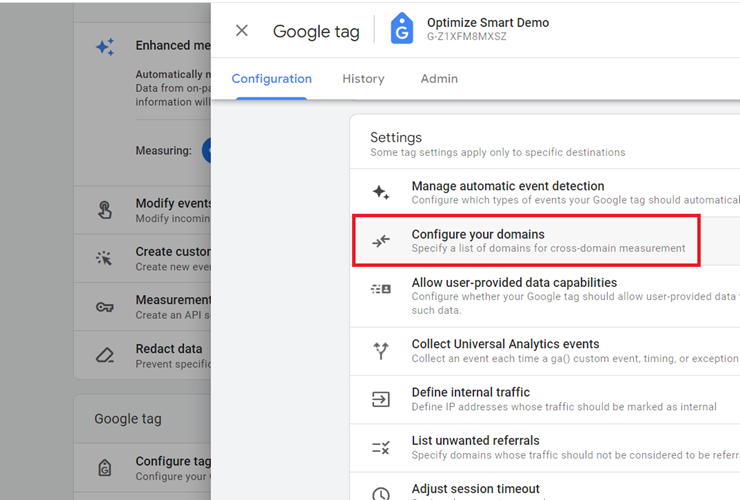Click the Redact data eraser icon

pyautogui.click(x=105, y=356)
